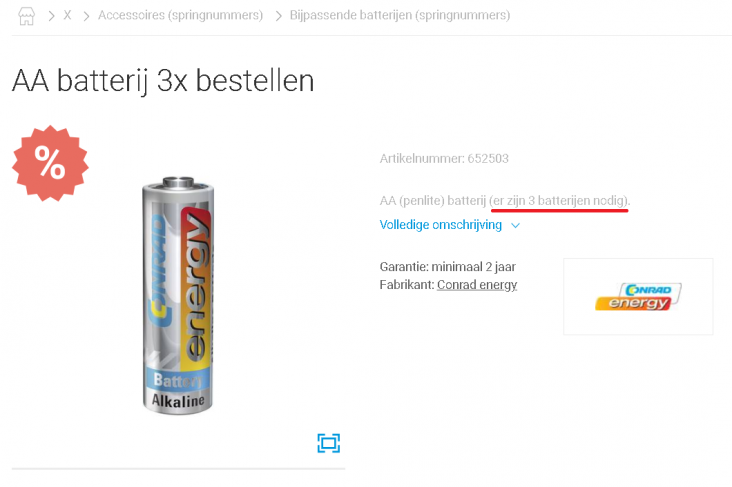Open the Conrad energy manufacturer link

point(477,285)
